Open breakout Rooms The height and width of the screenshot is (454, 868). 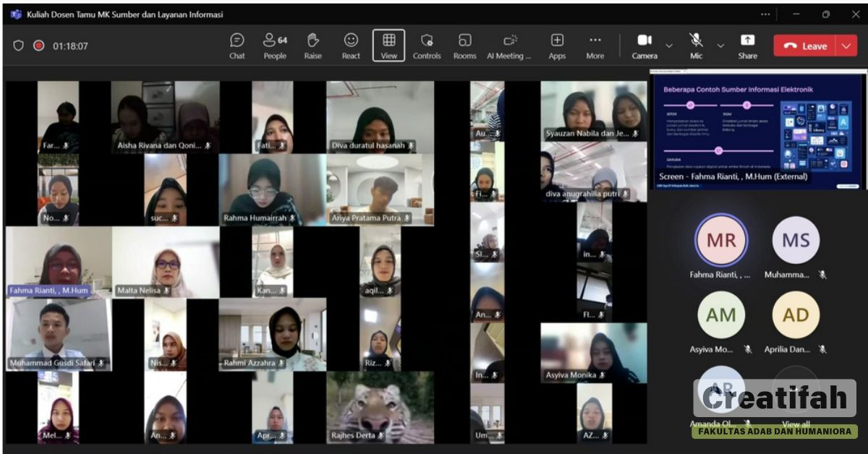coord(464,46)
